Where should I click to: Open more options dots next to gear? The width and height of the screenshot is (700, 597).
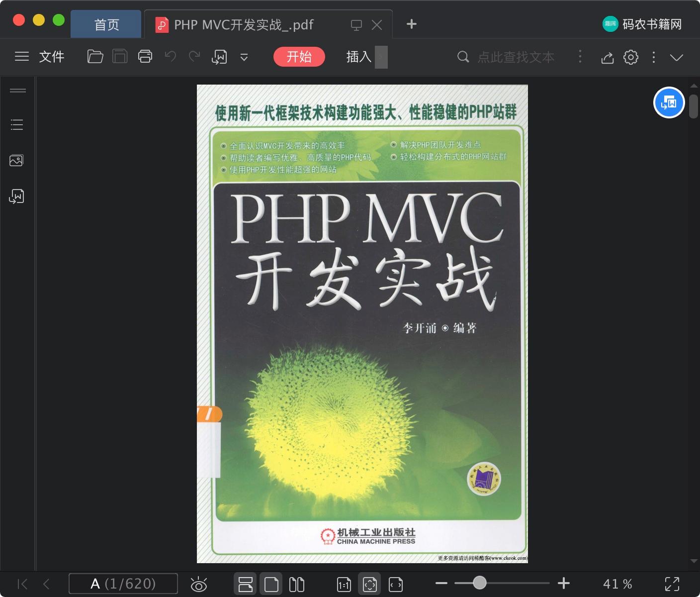click(x=654, y=57)
